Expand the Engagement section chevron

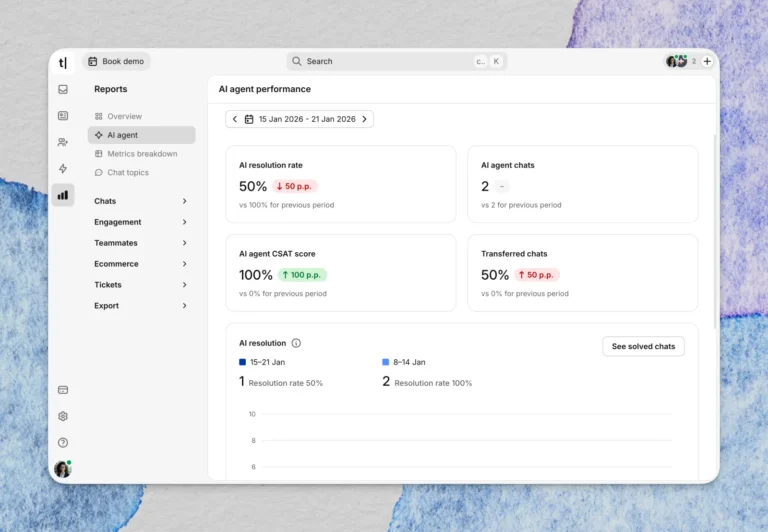point(185,222)
